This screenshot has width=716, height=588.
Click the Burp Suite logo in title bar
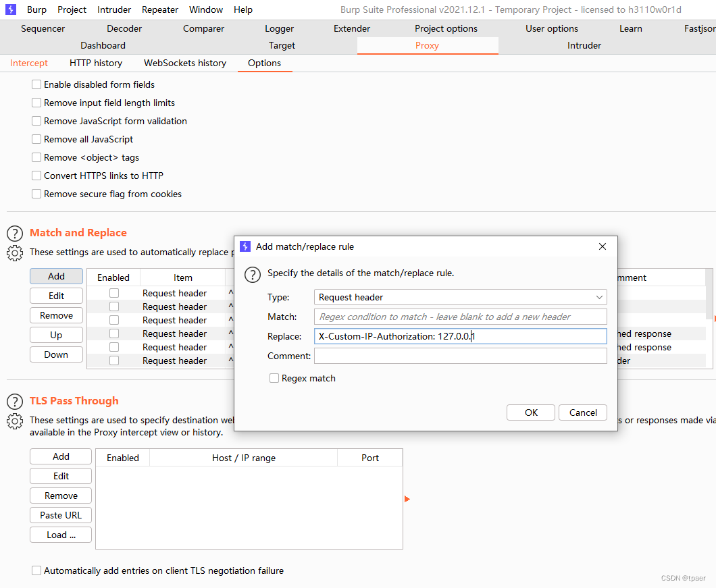(11, 9)
